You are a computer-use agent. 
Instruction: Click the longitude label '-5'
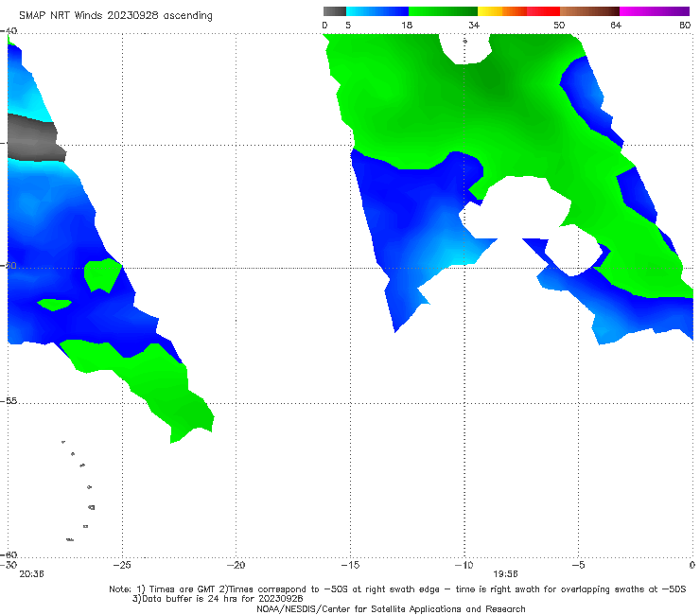click(578, 565)
